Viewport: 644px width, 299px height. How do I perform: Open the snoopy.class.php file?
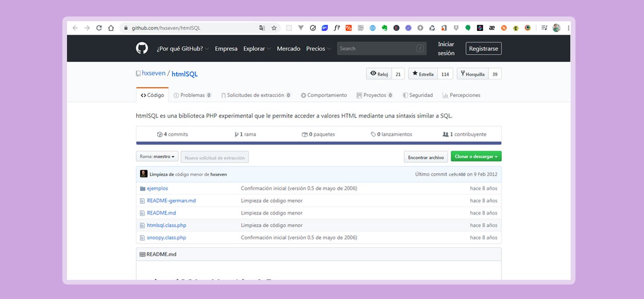(x=166, y=238)
